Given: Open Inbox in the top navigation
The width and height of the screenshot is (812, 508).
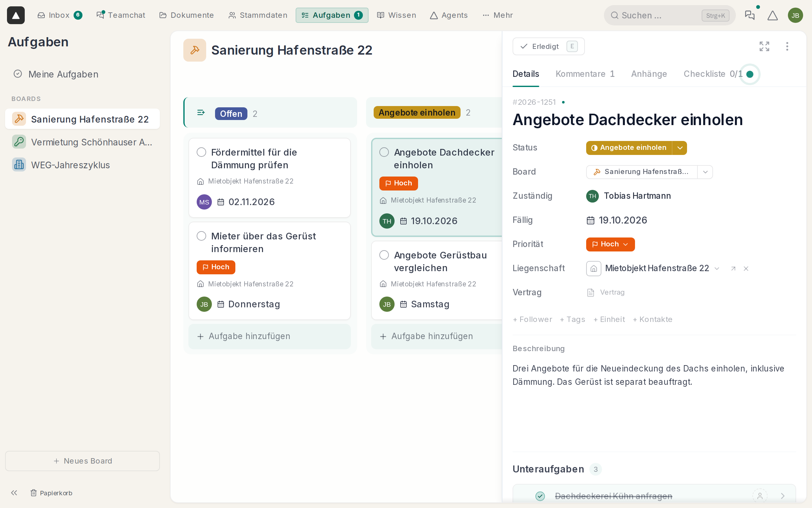Looking at the screenshot, I should 60,15.
